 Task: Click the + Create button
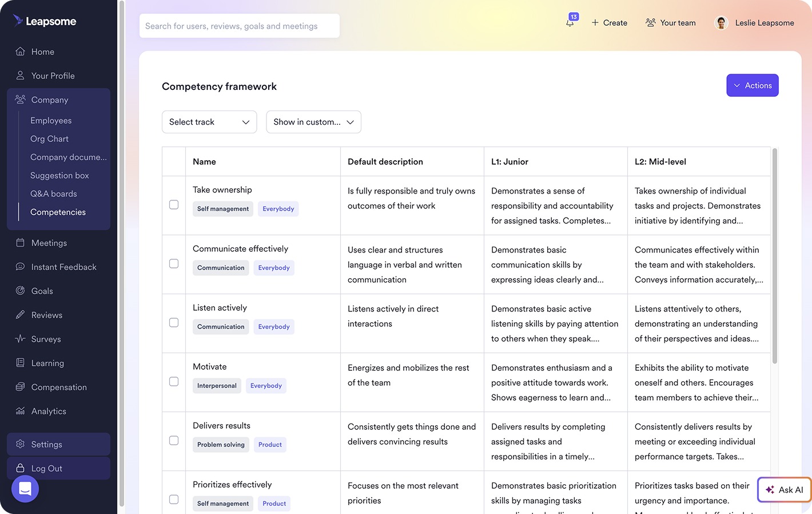pyautogui.click(x=609, y=23)
